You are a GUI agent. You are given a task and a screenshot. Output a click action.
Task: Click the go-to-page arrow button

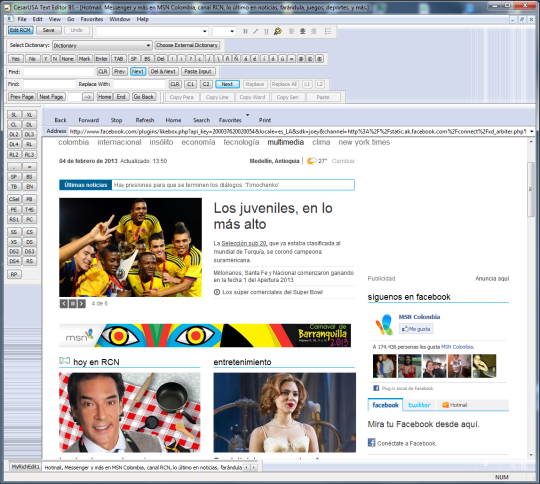point(88,97)
